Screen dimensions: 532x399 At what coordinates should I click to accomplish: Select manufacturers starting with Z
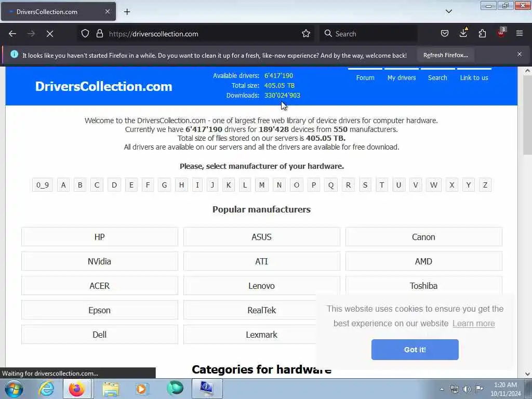click(485, 185)
